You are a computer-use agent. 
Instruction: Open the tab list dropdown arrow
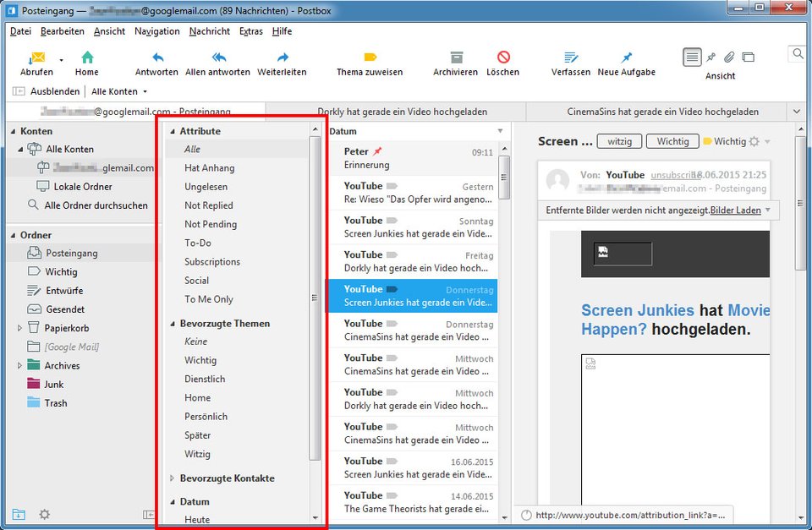click(x=797, y=112)
